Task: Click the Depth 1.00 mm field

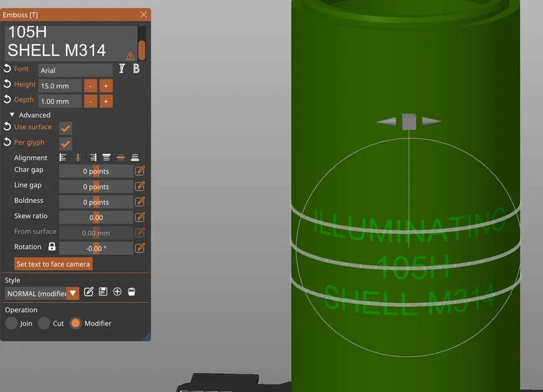Action: pyautogui.click(x=60, y=102)
